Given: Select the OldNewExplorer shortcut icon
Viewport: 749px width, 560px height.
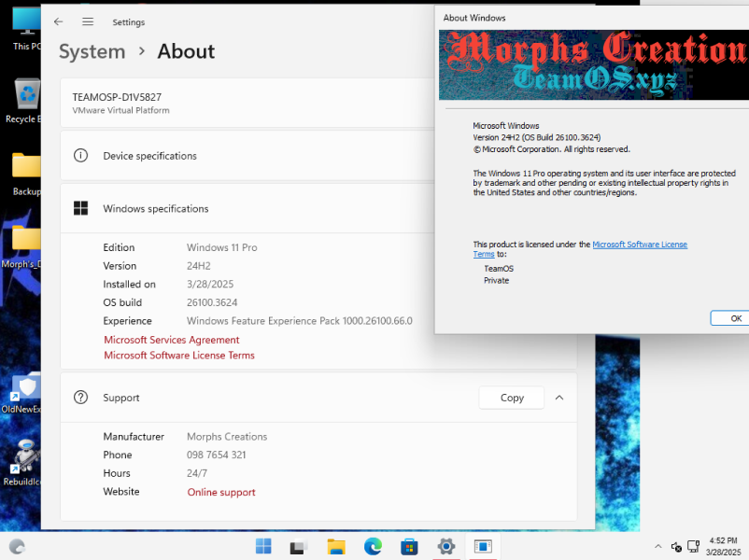Looking at the screenshot, I should tap(21, 394).
